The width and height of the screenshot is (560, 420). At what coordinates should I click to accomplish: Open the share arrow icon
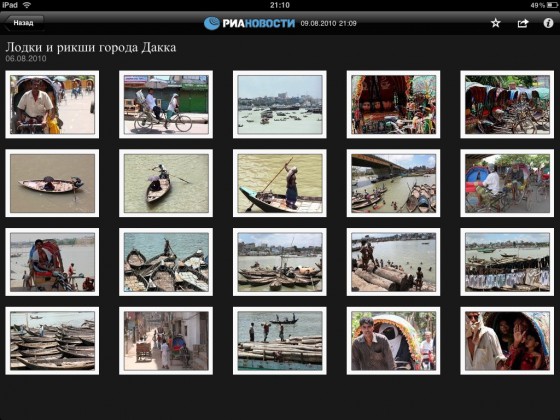(522, 23)
